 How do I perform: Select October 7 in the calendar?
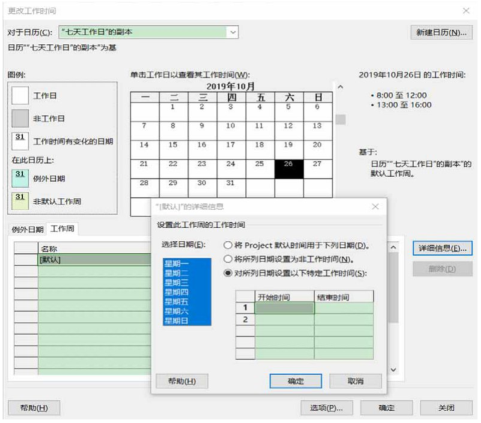point(145,131)
